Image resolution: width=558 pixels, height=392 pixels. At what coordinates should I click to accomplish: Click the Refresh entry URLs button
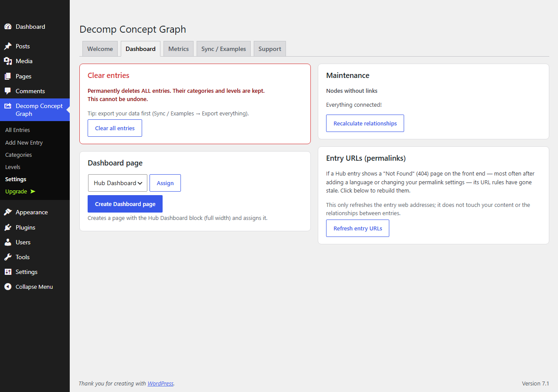tap(357, 228)
